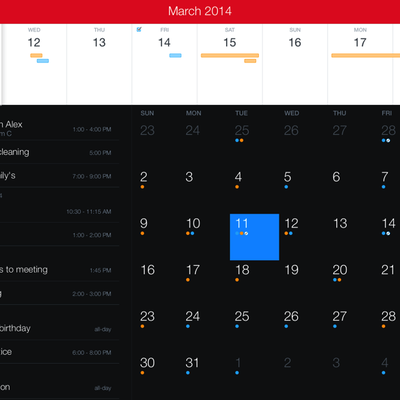Select March 20 in the month grid

pyautogui.click(x=340, y=270)
